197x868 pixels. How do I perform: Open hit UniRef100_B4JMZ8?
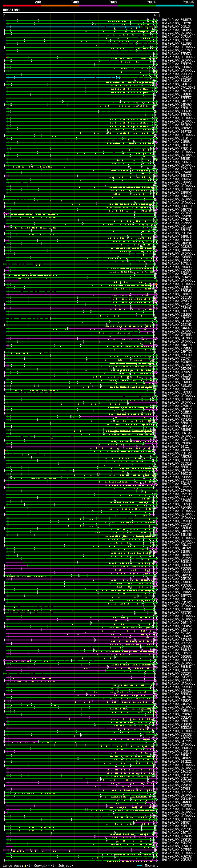coord(177,20)
